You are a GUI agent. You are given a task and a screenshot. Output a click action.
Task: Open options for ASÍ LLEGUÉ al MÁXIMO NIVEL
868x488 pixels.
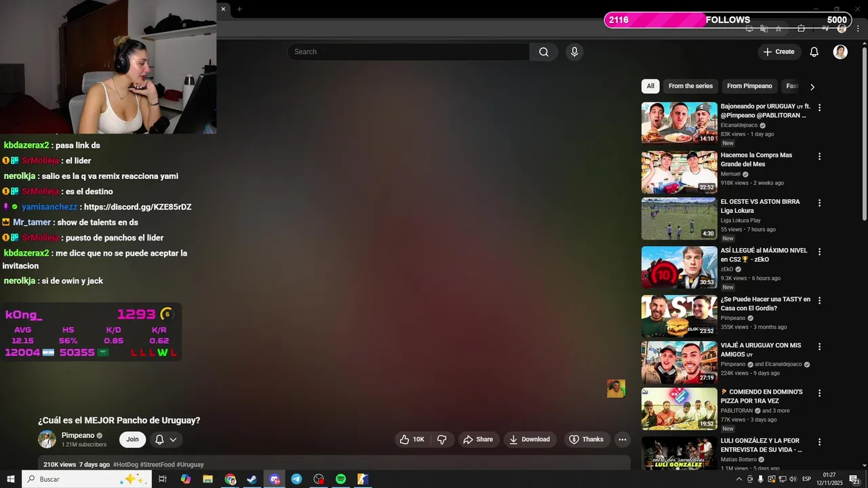(819, 251)
